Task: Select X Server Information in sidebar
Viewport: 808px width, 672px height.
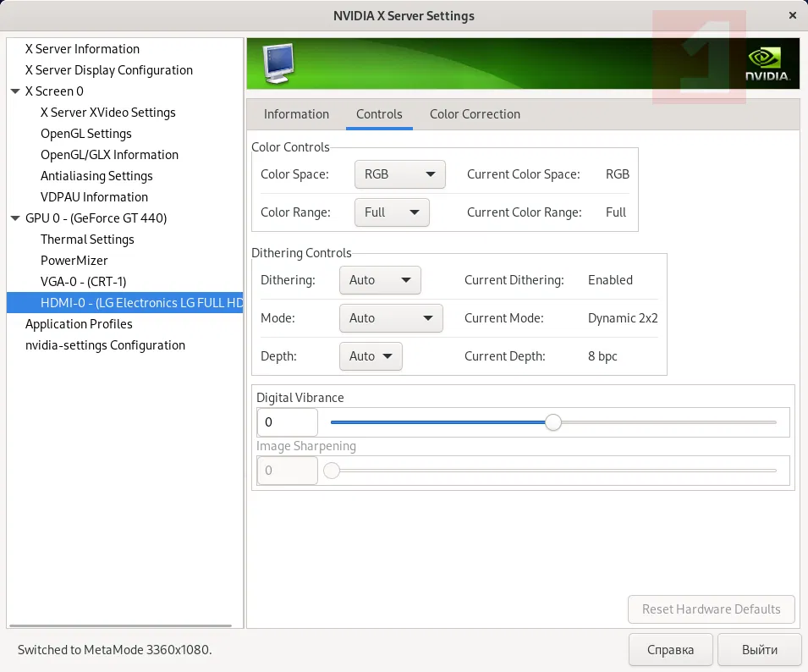Action: 82,49
